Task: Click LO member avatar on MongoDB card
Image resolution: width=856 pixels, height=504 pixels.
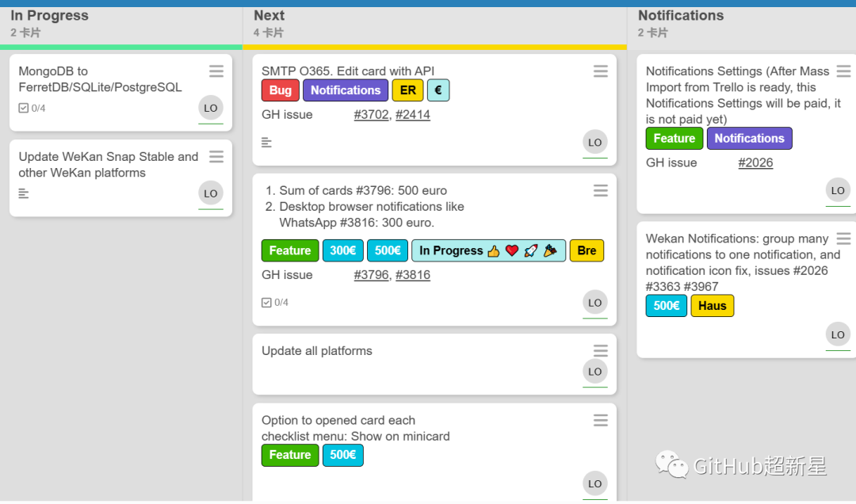Action: (x=211, y=108)
